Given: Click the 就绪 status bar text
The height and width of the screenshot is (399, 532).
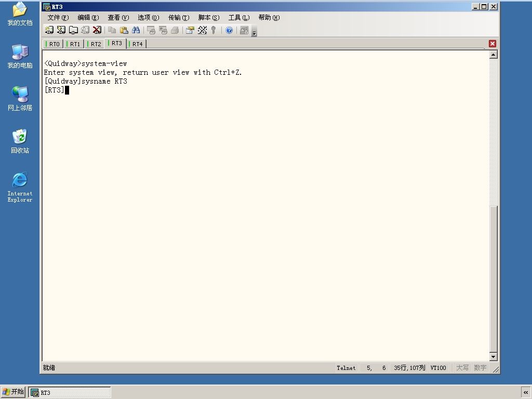Looking at the screenshot, I should pyautogui.click(x=49, y=368).
